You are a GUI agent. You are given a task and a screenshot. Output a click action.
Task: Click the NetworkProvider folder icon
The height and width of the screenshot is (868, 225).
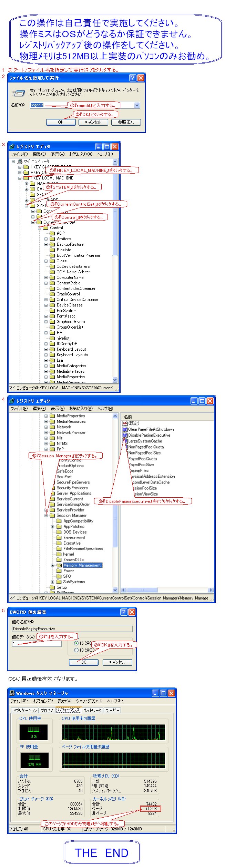click(x=52, y=432)
